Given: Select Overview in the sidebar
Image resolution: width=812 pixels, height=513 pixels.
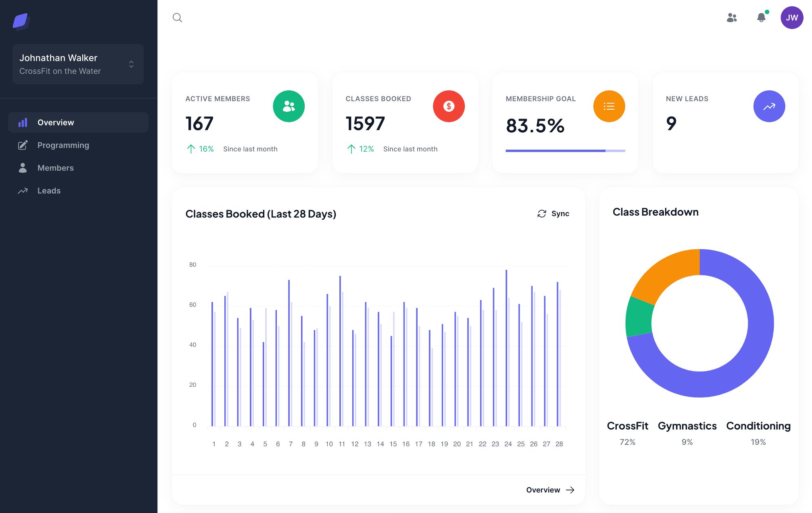Looking at the screenshot, I should [x=78, y=123].
